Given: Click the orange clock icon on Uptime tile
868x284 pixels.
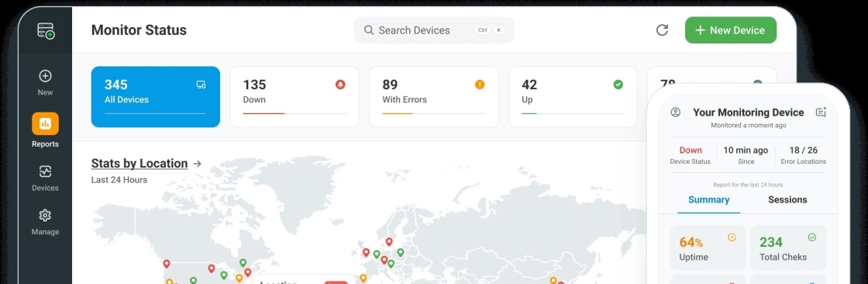Looking at the screenshot, I should (x=732, y=237).
